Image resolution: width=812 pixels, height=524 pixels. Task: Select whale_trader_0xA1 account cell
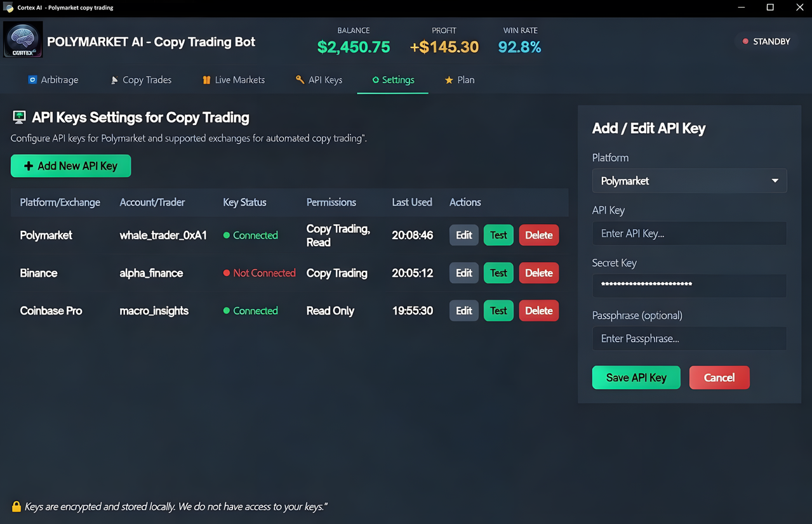tap(163, 235)
